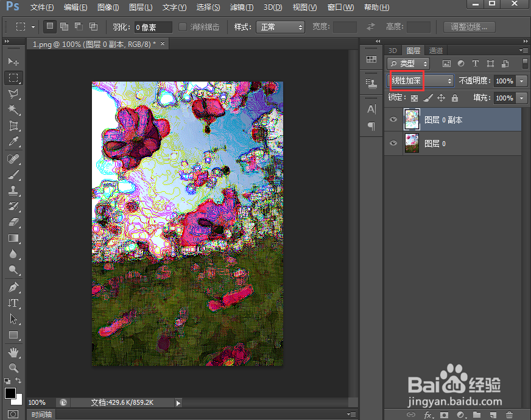Open the 滤镜 menu
This screenshot has width=531, height=420.
pyautogui.click(x=242, y=7)
